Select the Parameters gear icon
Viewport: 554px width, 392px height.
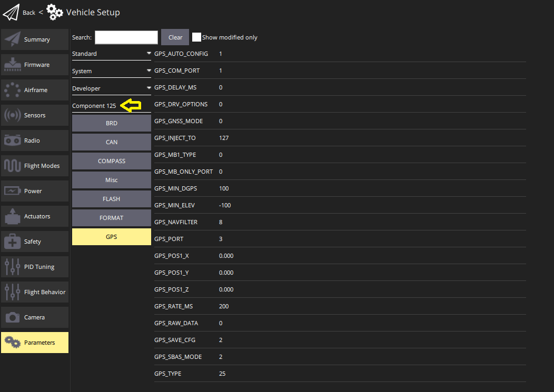point(12,342)
